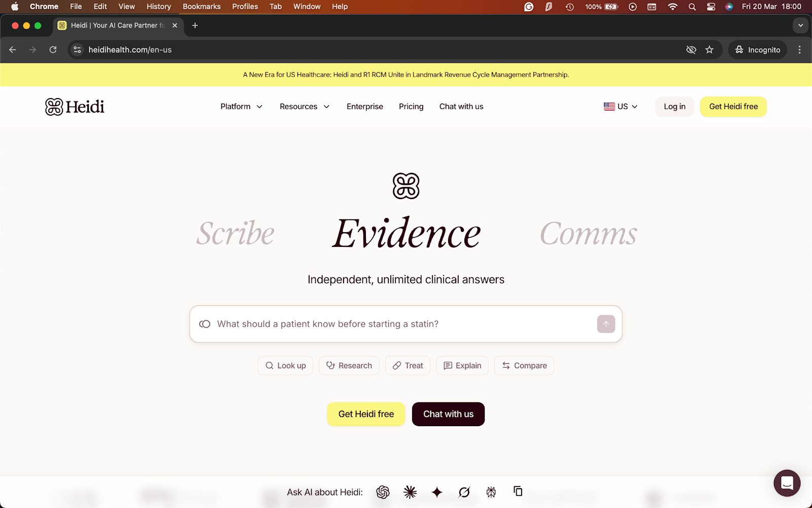Click the Heidi logo in the header
The height and width of the screenshot is (508, 812).
[75, 107]
